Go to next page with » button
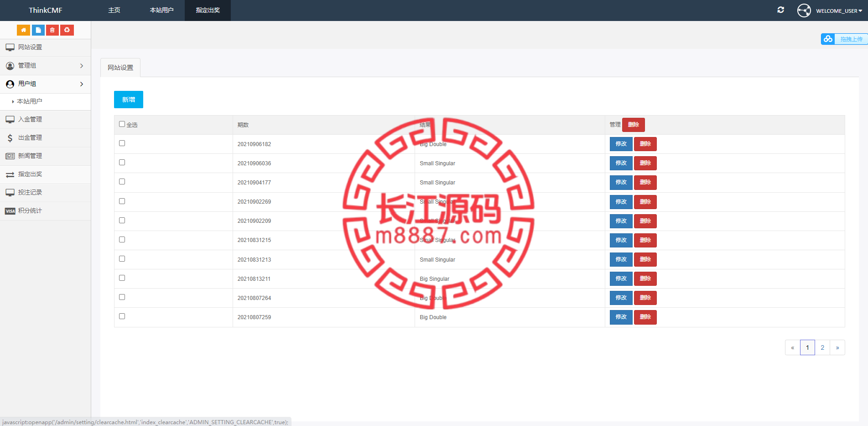Viewport: 868px width, 426px height. 837,347
